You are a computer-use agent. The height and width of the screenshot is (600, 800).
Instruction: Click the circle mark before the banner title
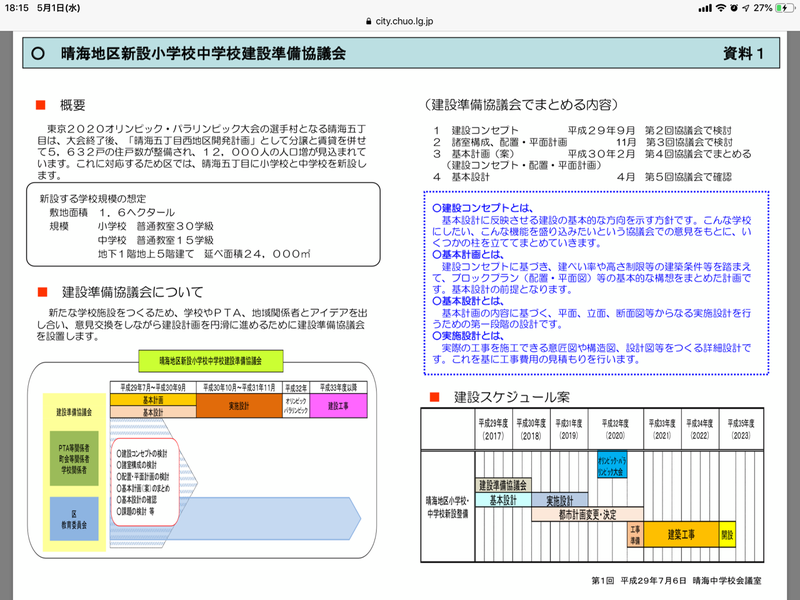point(38,53)
